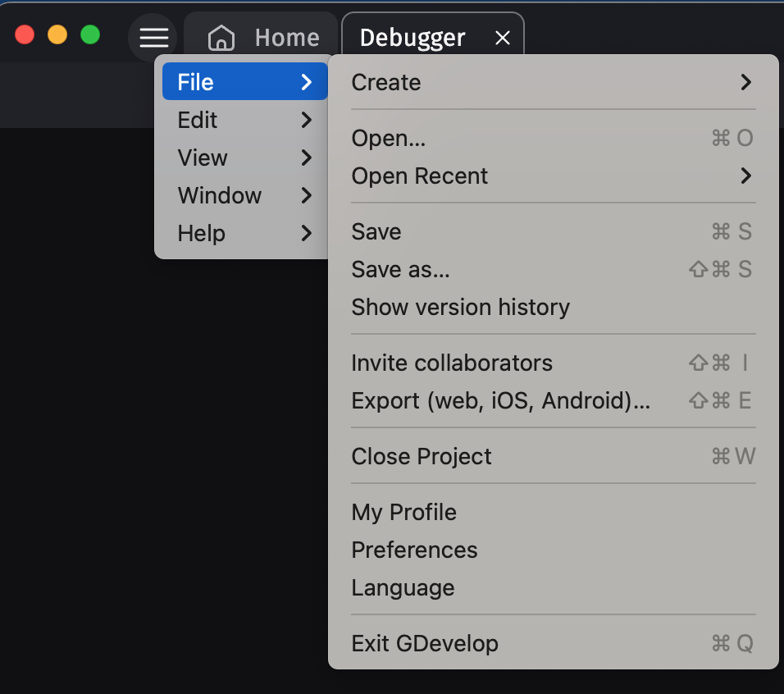Close the Debugger tab
The height and width of the screenshot is (694, 784).
[x=503, y=37]
